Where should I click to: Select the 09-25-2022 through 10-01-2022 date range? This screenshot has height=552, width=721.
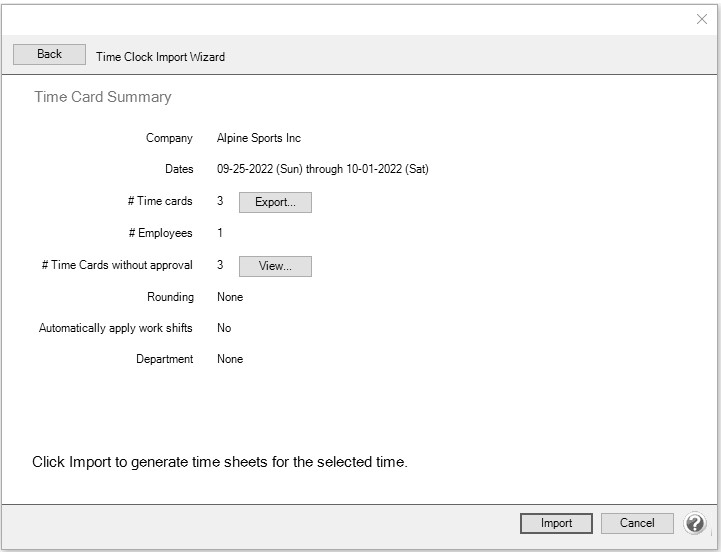coord(322,169)
